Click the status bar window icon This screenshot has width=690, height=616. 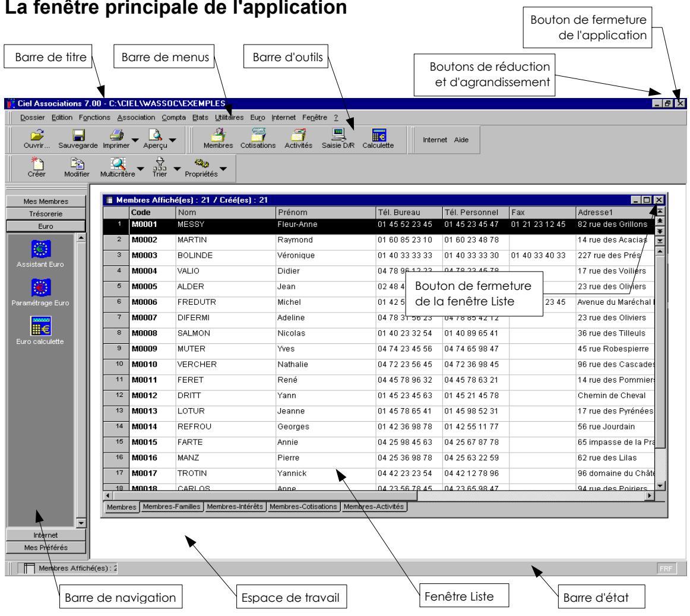(x=29, y=568)
